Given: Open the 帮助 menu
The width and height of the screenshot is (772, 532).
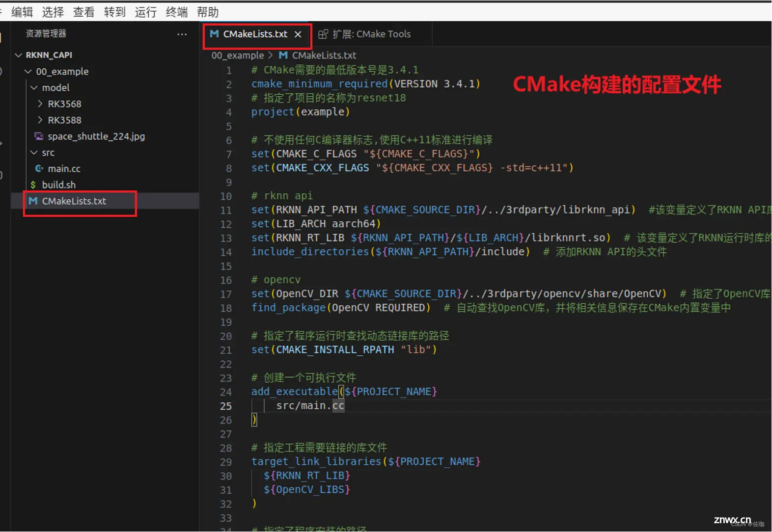Looking at the screenshot, I should [207, 12].
